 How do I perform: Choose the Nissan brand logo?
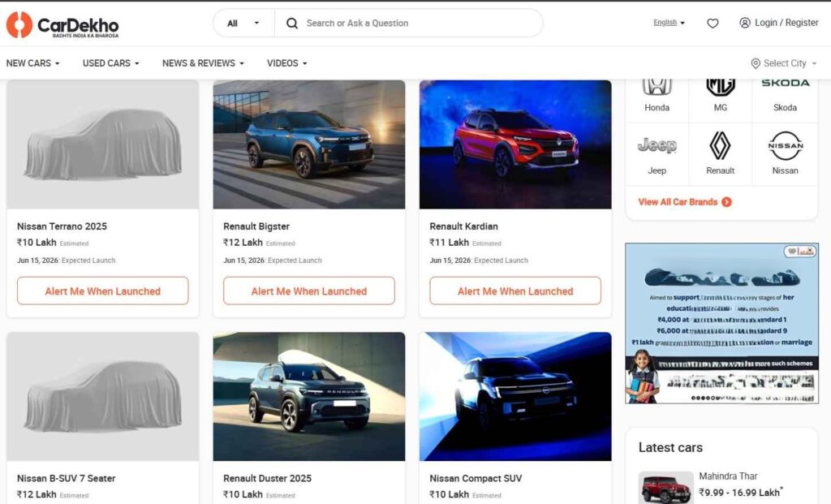[785, 147]
